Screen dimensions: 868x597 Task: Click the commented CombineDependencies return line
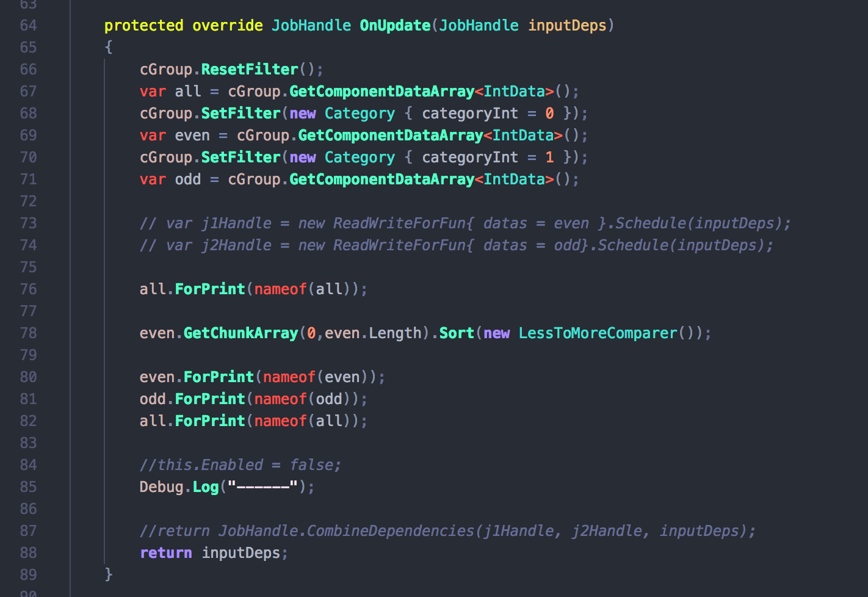pyautogui.click(x=447, y=531)
